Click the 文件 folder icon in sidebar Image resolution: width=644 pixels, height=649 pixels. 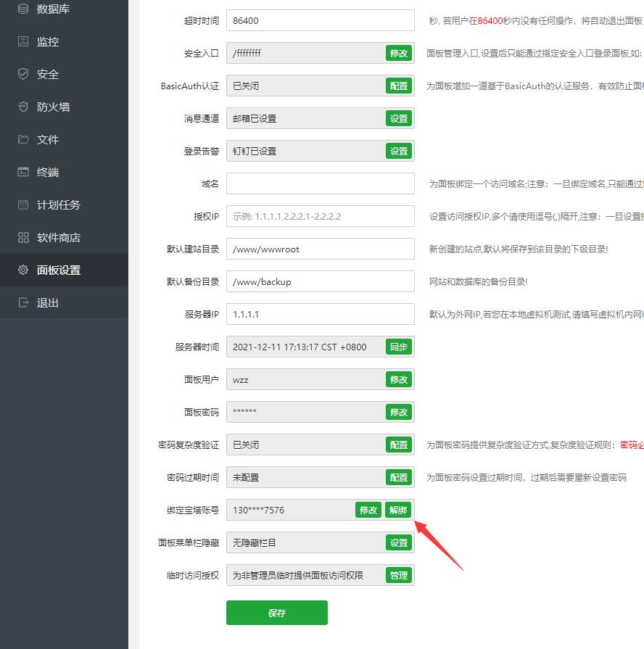pos(23,139)
